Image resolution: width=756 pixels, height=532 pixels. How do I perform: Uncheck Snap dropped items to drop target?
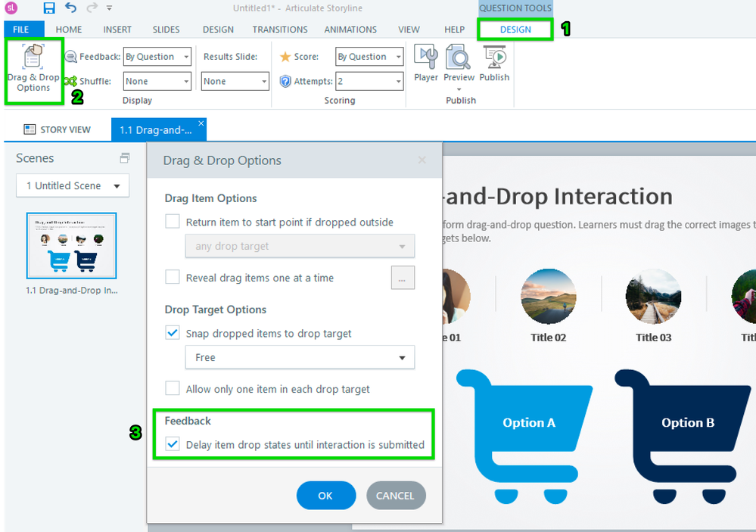(x=173, y=333)
